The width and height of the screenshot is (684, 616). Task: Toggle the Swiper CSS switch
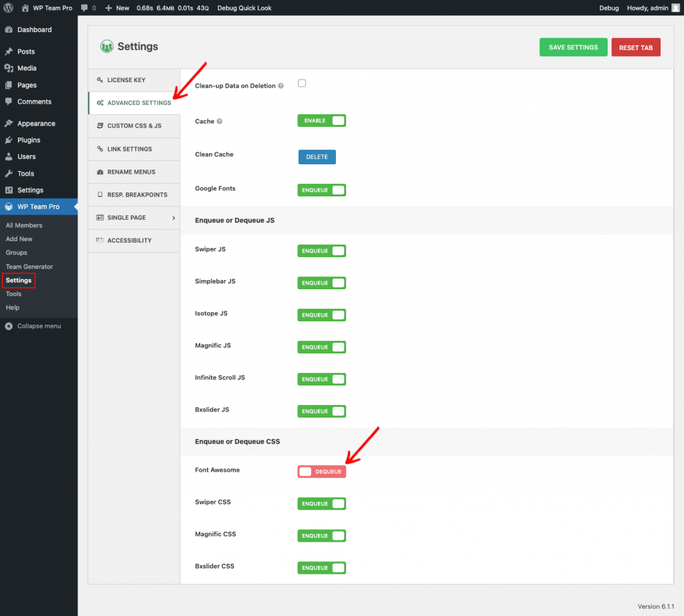(x=321, y=504)
